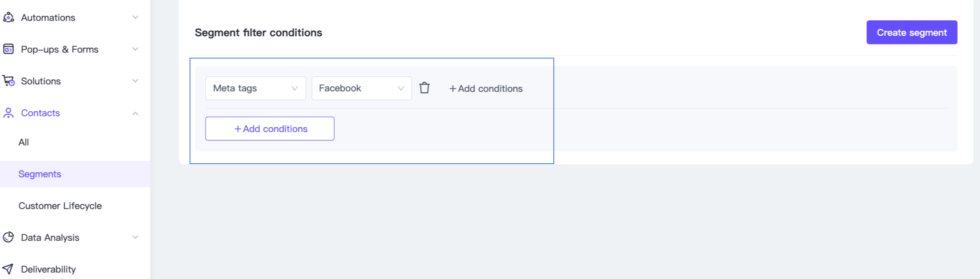Click the Pop-ups & Forms icon
Viewport: 980px width, 279px height.
click(8, 49)
